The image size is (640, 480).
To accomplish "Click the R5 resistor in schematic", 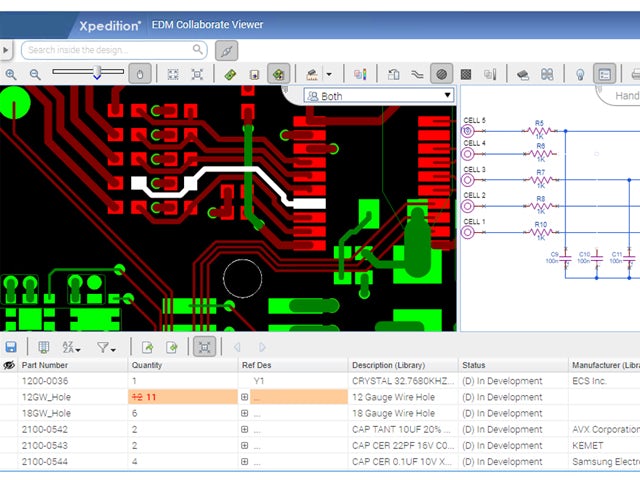I will point(540,130).
